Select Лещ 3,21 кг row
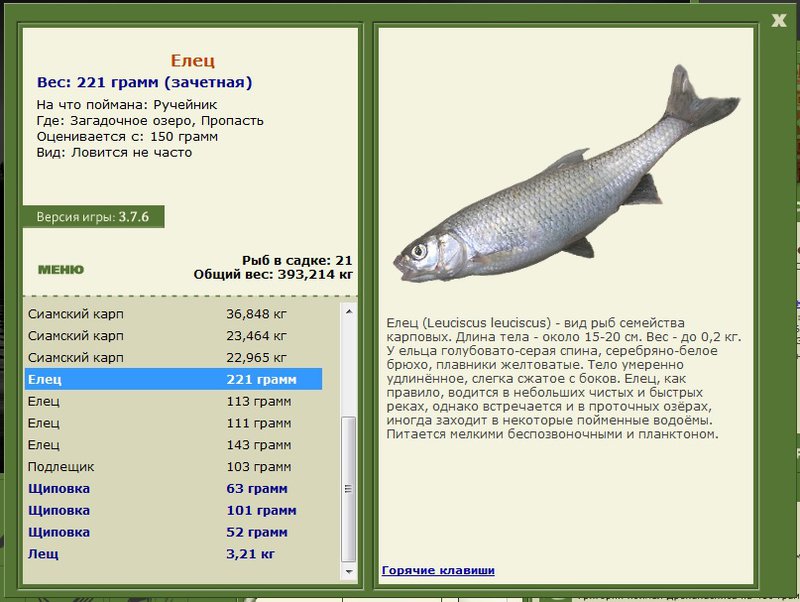The width and height of the screenshot is (800, 602). (x=173, y=554)
